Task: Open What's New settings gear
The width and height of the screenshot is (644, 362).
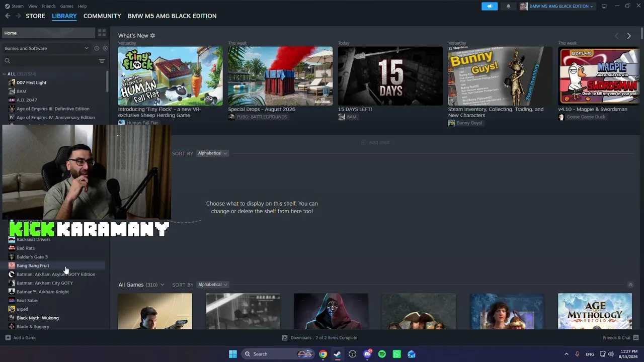Action: coord(152,36)
